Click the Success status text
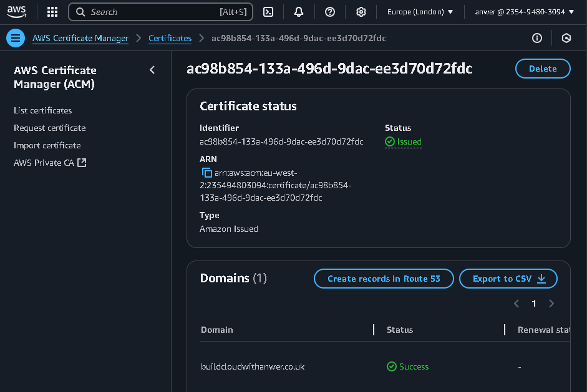 pos(414,366)
